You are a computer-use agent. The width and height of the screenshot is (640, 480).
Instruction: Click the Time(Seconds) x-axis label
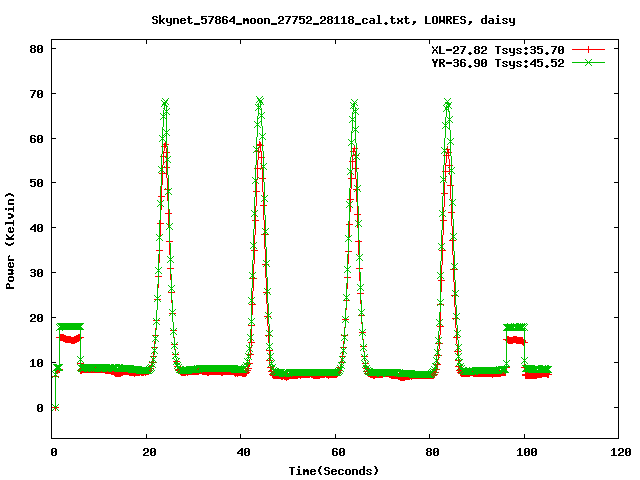click(x=333, y=471)
